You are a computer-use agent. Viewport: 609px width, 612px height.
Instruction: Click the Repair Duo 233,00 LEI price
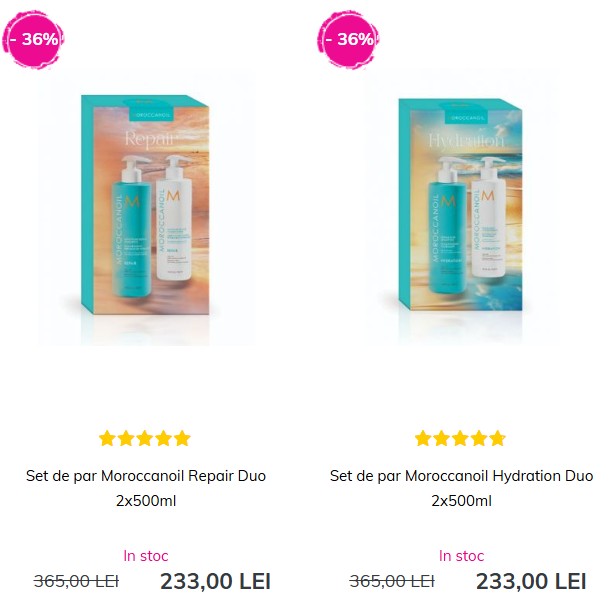pyautogui.click(x=215, y=581)
